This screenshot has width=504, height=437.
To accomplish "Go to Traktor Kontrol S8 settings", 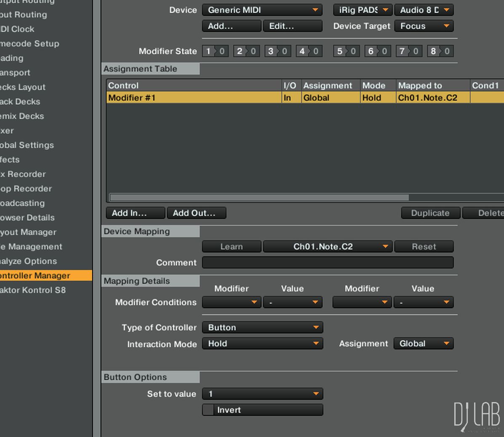I will [33, 290].
